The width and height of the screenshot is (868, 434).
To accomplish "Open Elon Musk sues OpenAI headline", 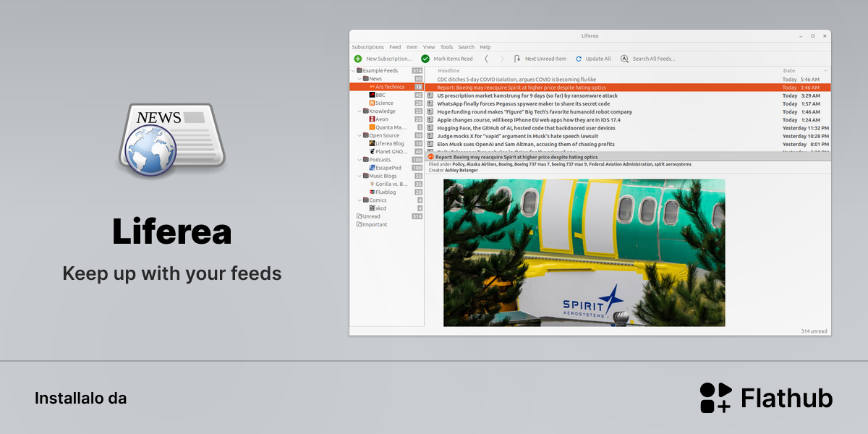I will [526, 145].
